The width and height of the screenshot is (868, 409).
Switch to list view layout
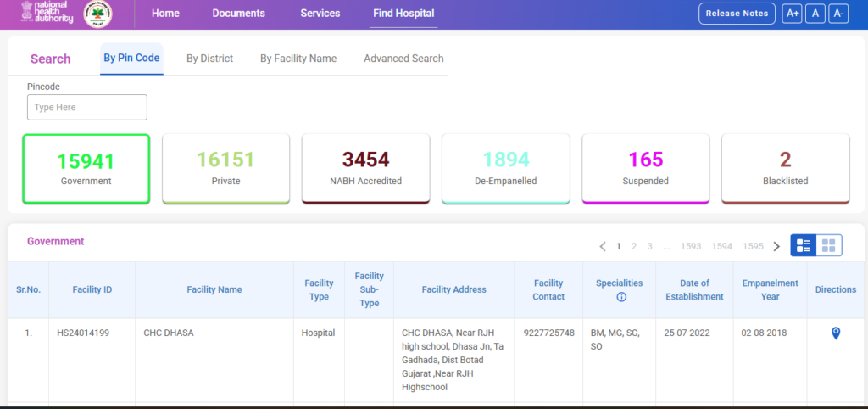point(804,245)
